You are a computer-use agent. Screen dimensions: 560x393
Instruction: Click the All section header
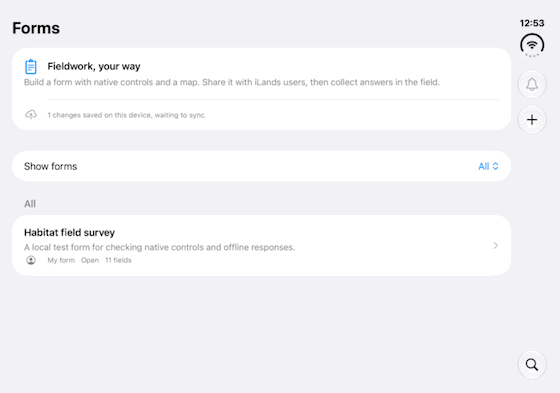click(x=30, y=204)
